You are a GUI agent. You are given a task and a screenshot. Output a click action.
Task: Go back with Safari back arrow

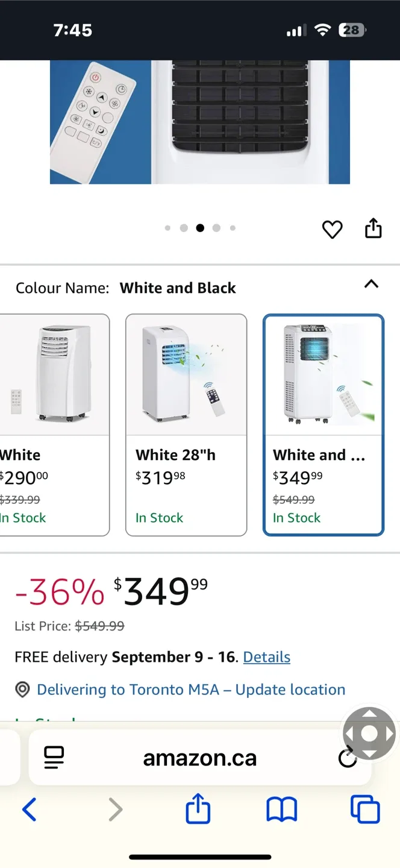point(29,809)
